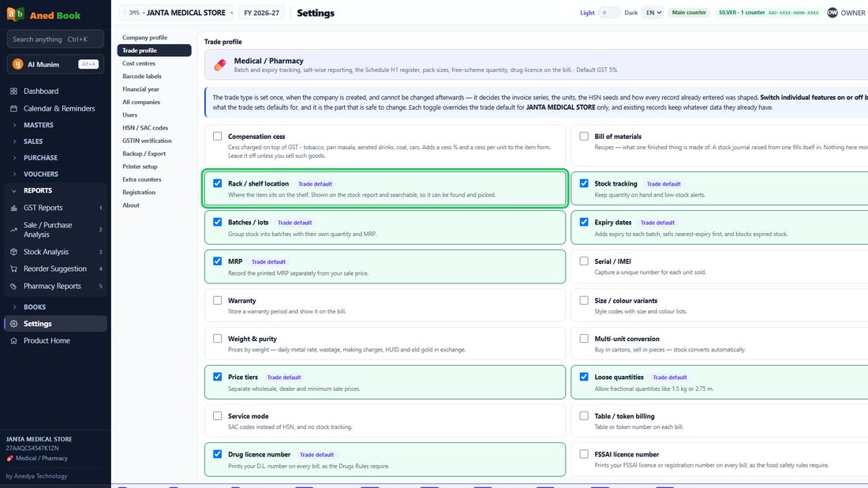This screenshot has width=868, height=488.
Task: Enable Bill of materials checkbox
Action: [584, 137]
